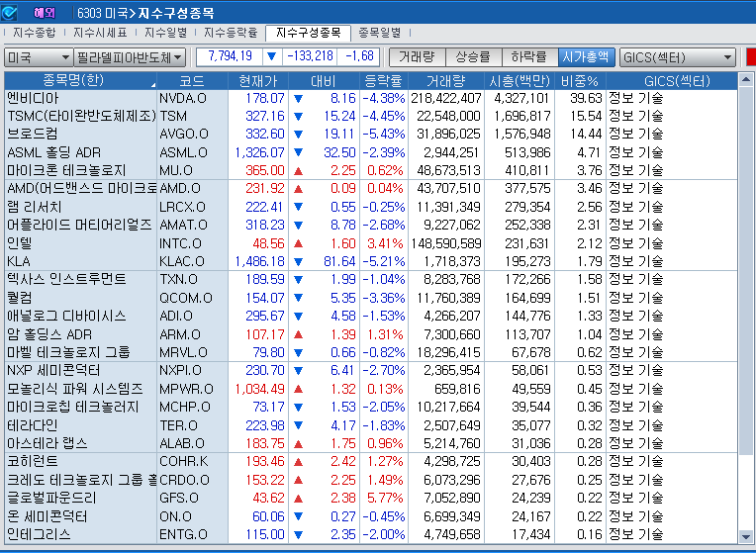The width and height of the screenshot is (756, 553).
Task: Select the 테라다인 row name
Action: (x=33, y=425)
